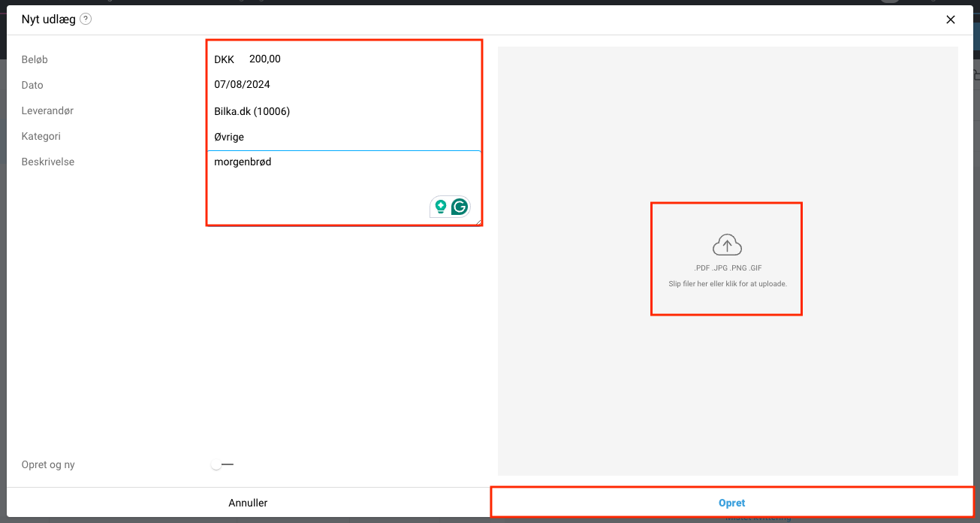Click the Leverandør label
This screenshot has height=523, width=980.
point(47,110)
